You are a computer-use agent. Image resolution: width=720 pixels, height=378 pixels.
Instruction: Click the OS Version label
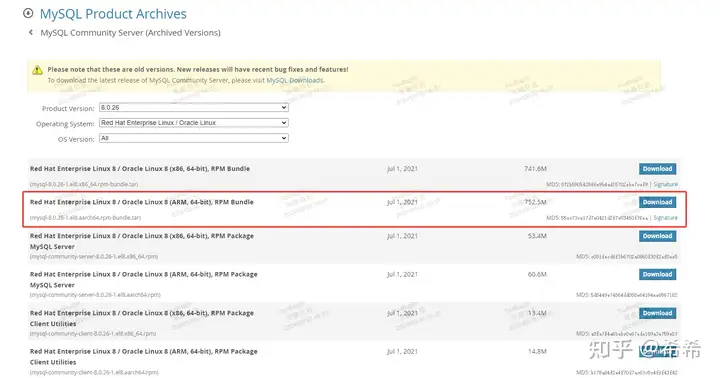pyautogui.click(x=76, y=139)
